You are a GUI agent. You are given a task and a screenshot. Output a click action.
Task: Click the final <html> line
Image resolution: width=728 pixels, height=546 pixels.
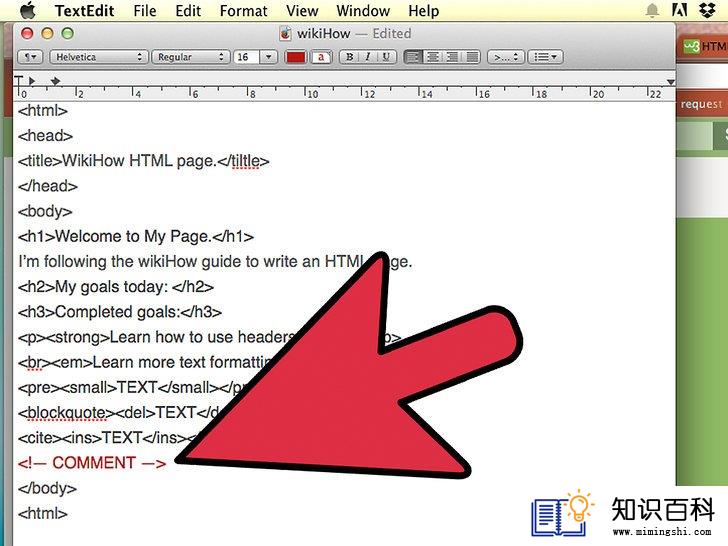43,513
